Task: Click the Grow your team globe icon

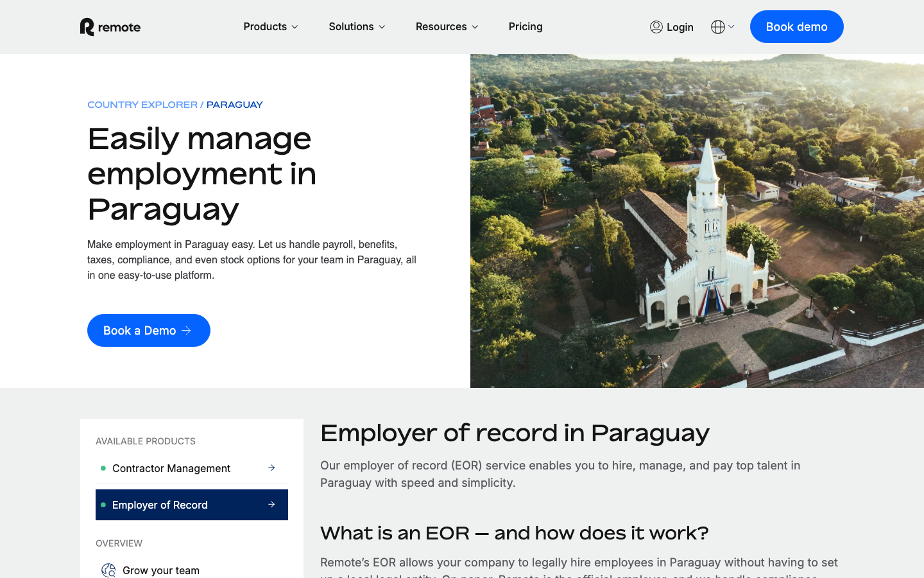Action: pos(108,570)
